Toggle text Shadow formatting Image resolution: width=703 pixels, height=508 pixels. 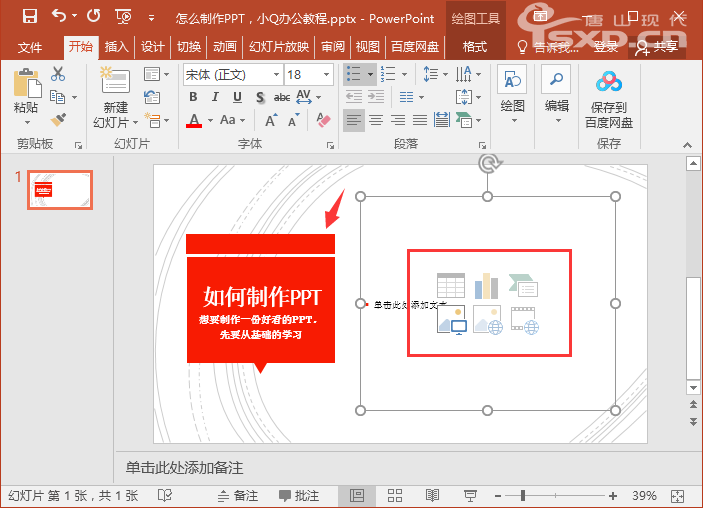[x=260, y=97]
